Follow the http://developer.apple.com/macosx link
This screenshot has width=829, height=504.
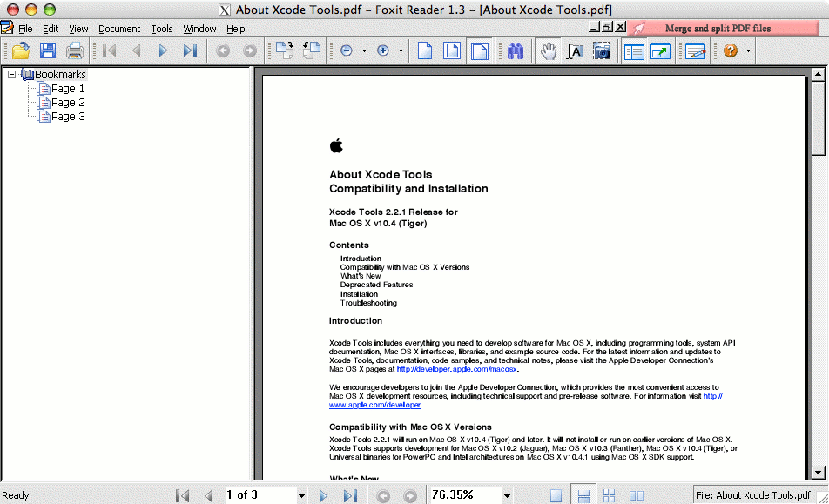(457, 368)
